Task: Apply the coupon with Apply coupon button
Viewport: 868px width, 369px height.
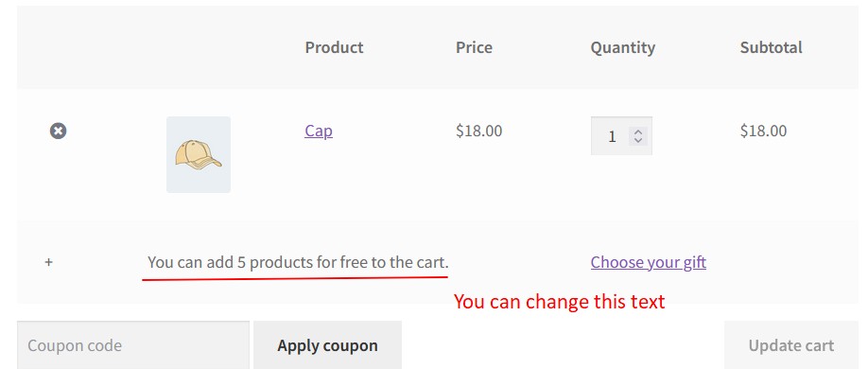Action: [x=328, y=345]
